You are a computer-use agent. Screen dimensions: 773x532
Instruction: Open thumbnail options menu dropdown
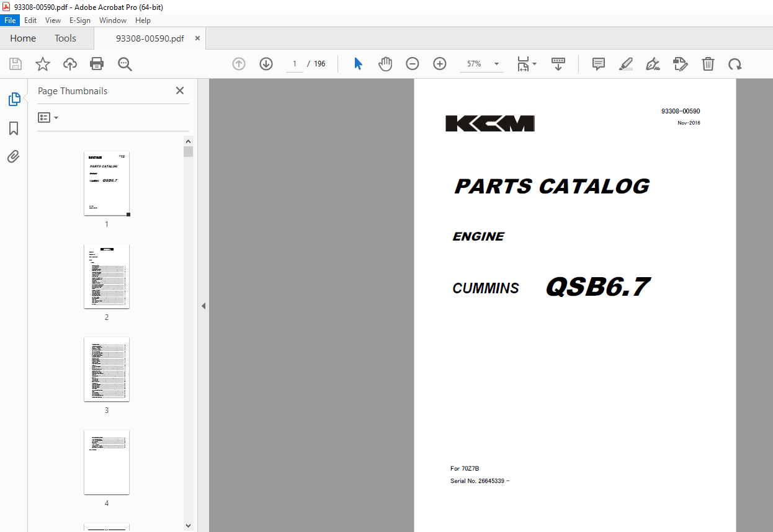click(x=48, y=117)
